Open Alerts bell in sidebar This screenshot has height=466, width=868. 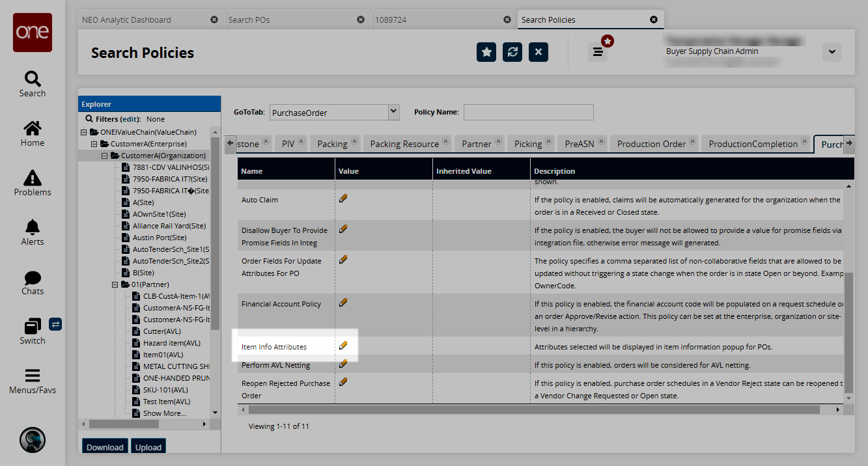(32, 227)
